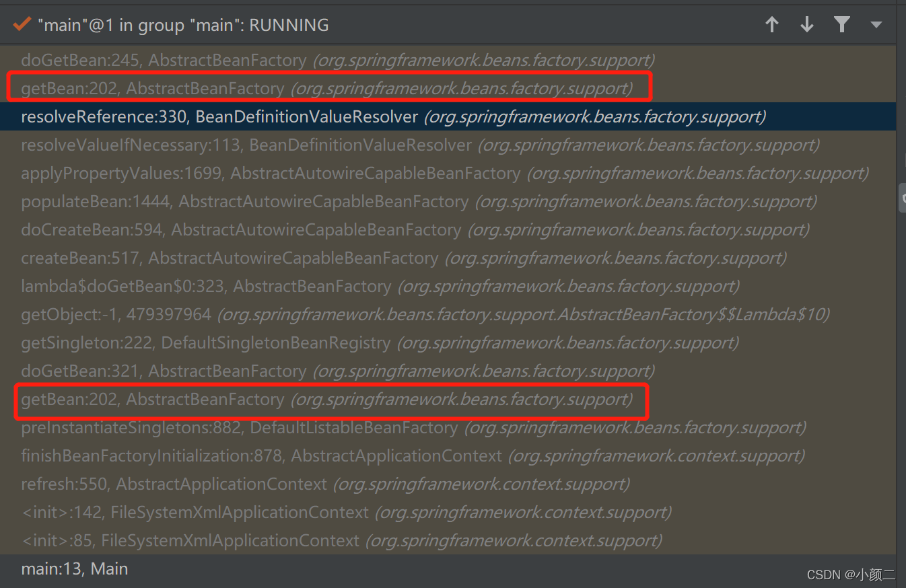
Task: Select frame preInstantiateSingletons:882
Action: pos(448,427)
